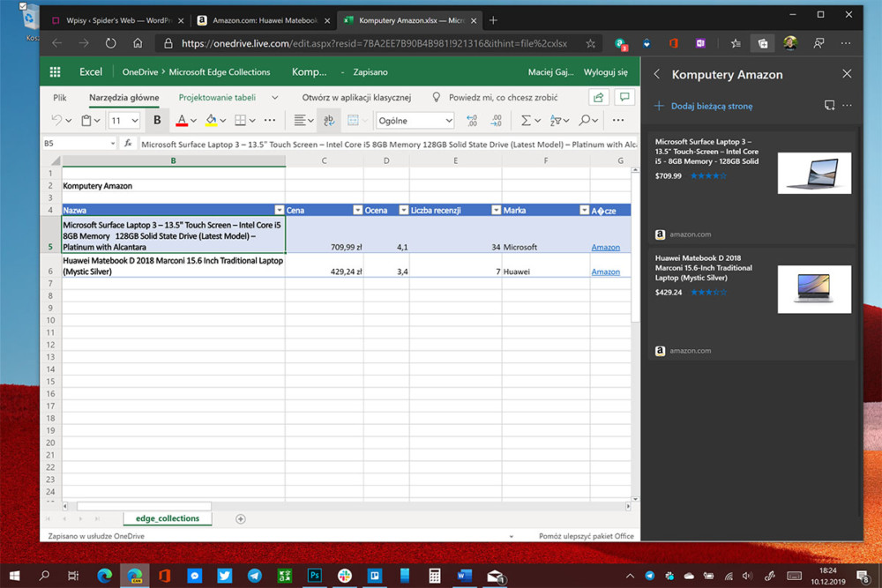Click Dodaj bieżącą stronę in Collections
The image size is (882, 588).
pos(704,106)
